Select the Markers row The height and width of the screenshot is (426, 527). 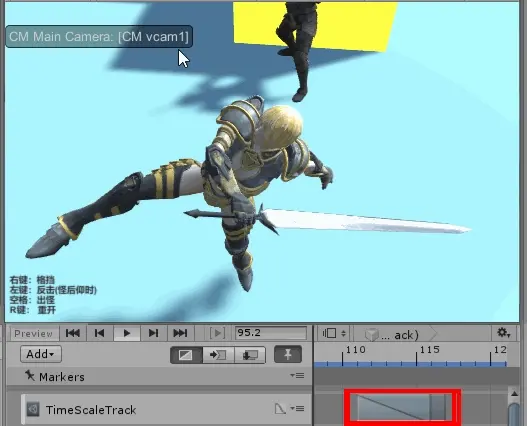pyautogui.click(x=159, y=377)
